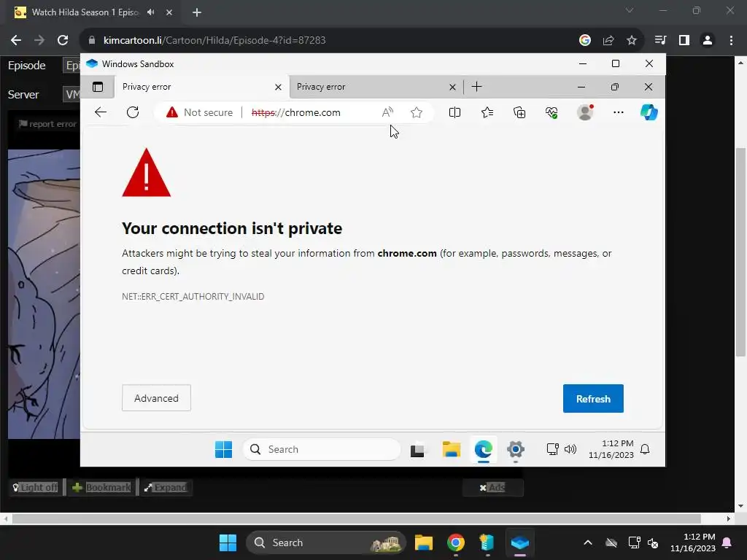Click report error link on kimcartoon
Viewport: 747px width, 560px height.
[47, 124]
